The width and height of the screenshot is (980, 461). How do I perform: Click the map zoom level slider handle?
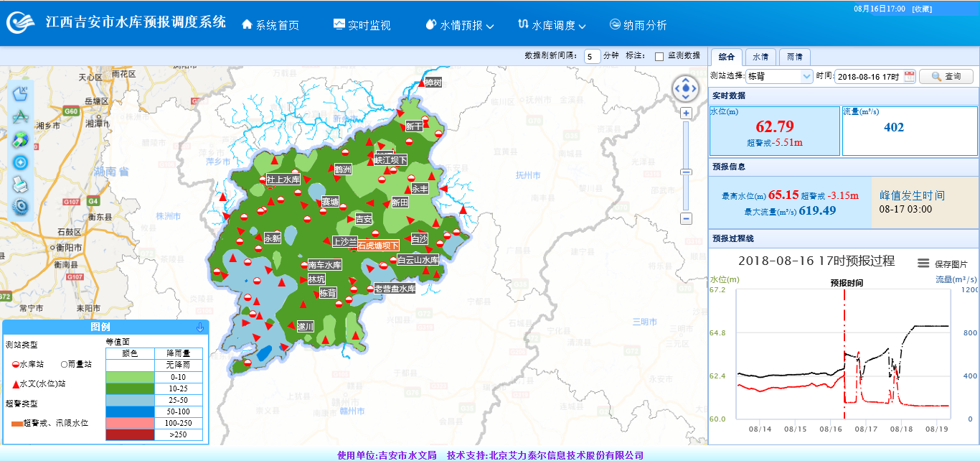coord(686,172)
